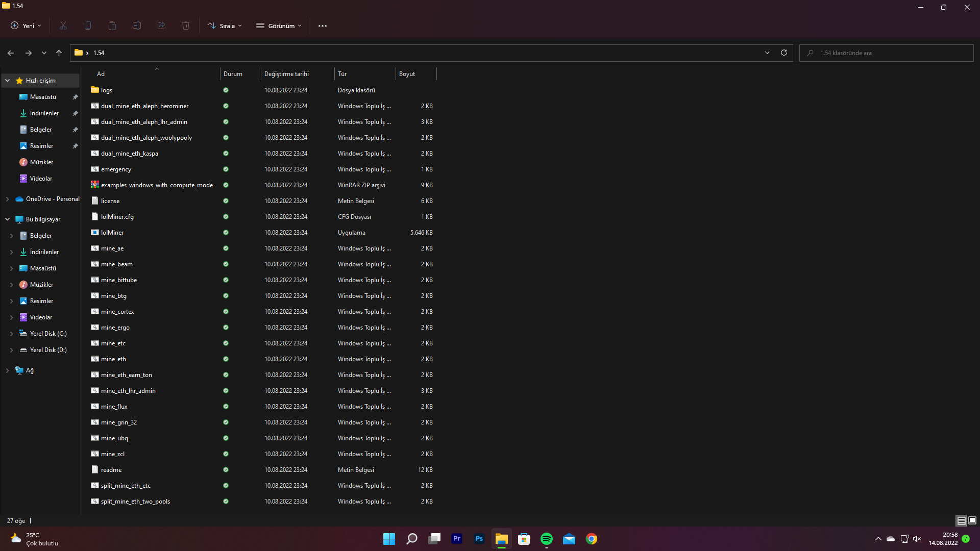The width and height of the screenshot is (980, 551).
Task: Go up one folder level
Action: pos(59,53)
